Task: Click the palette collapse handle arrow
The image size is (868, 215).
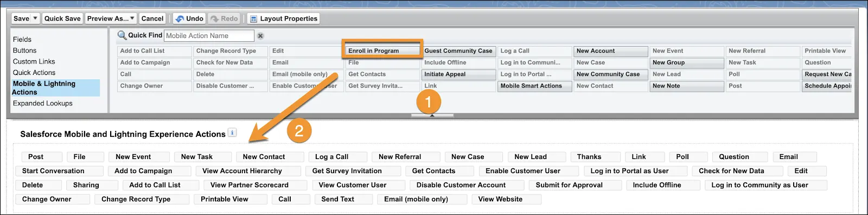Action: coord(432,115)
